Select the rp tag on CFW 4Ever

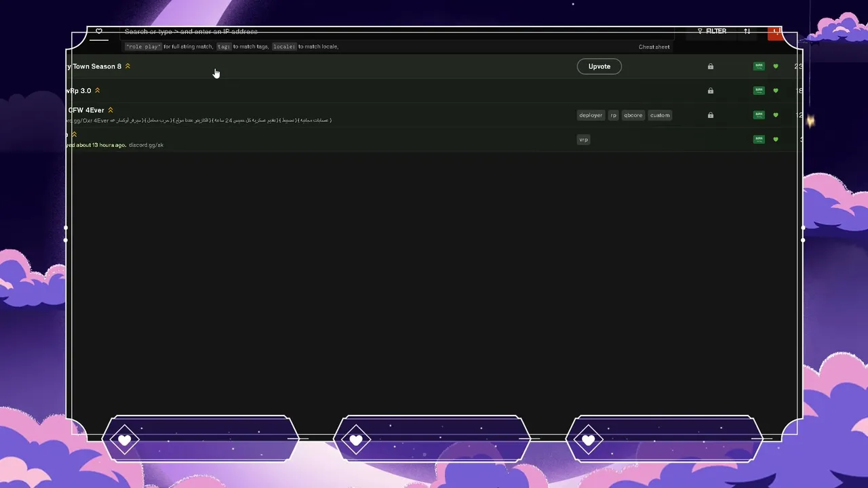[x=614, y=115]
